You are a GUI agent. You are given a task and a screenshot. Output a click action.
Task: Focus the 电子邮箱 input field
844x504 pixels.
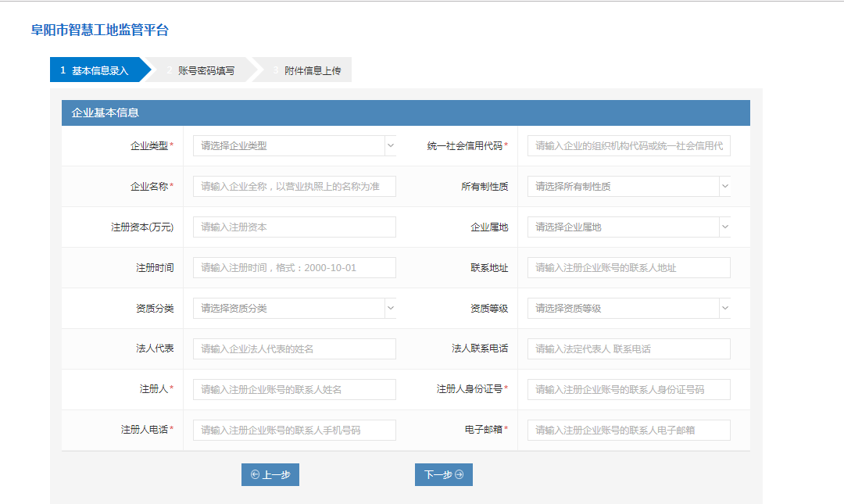tap(628, 431)
